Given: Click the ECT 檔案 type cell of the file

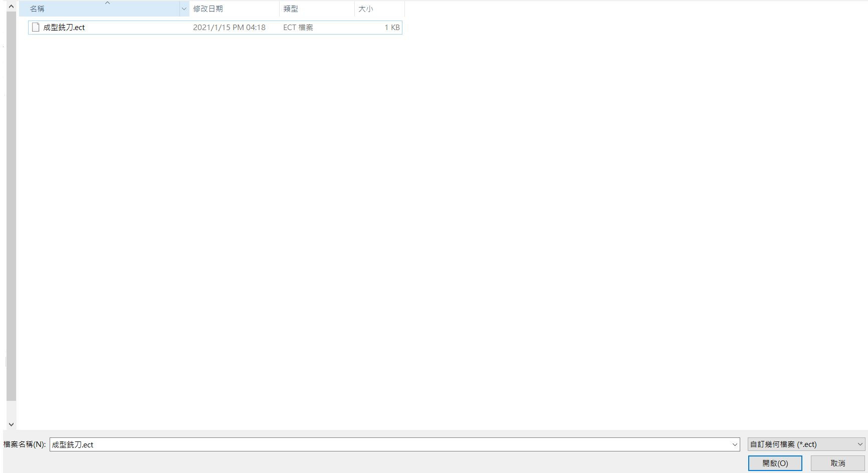Looking at the screenshot, I should [x=298, y=28].
